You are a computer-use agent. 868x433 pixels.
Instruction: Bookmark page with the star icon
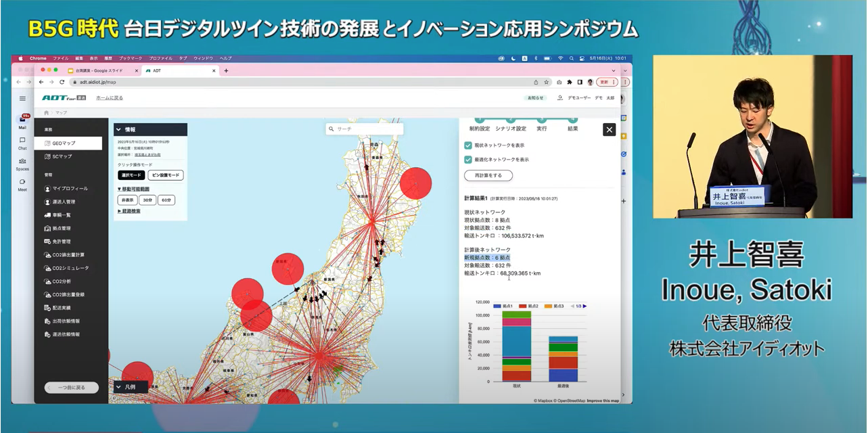click(x=546, y=82)
